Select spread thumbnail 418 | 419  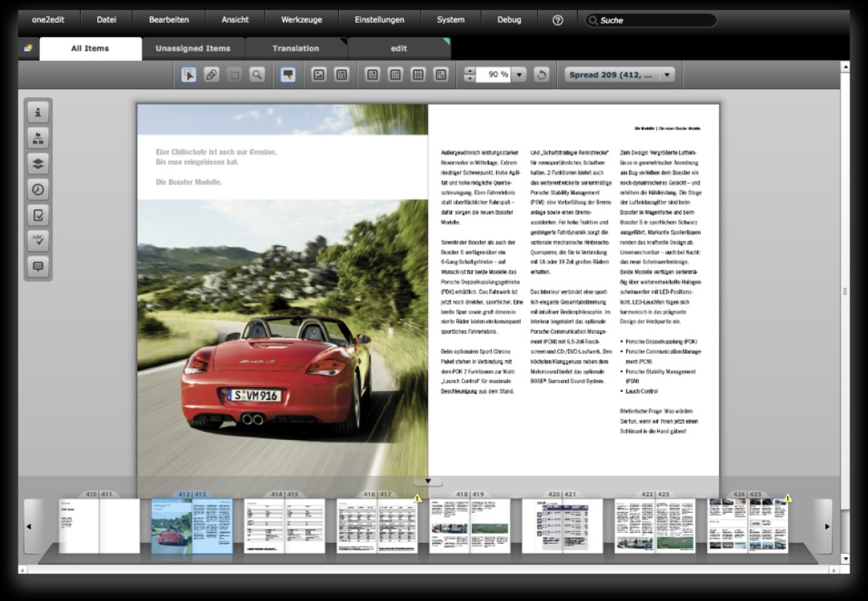(470, 526)
